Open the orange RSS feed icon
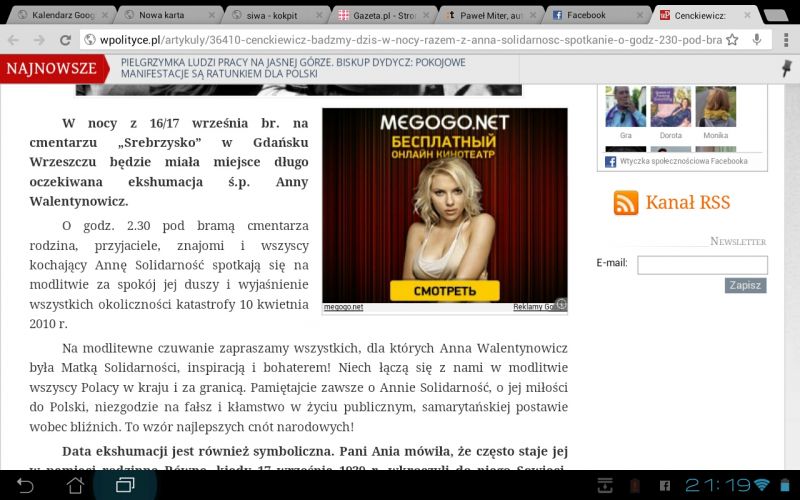 click(x=626, y=203)
